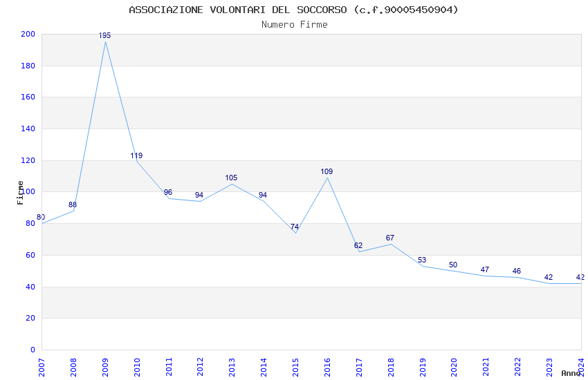Click the x-axis year label 2008
The image size is (588, 380).
(x=73, y=368)
